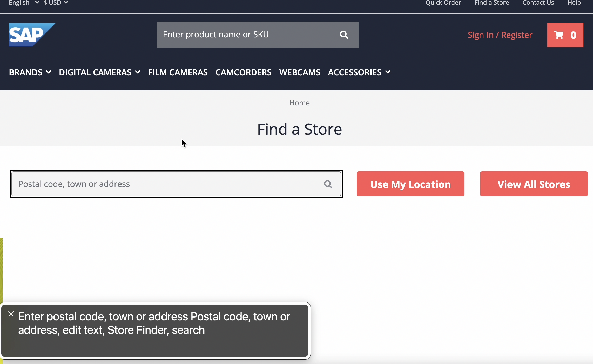Click Use My Location button
This screenshot has height=364, width=593.
coord(410,184)
